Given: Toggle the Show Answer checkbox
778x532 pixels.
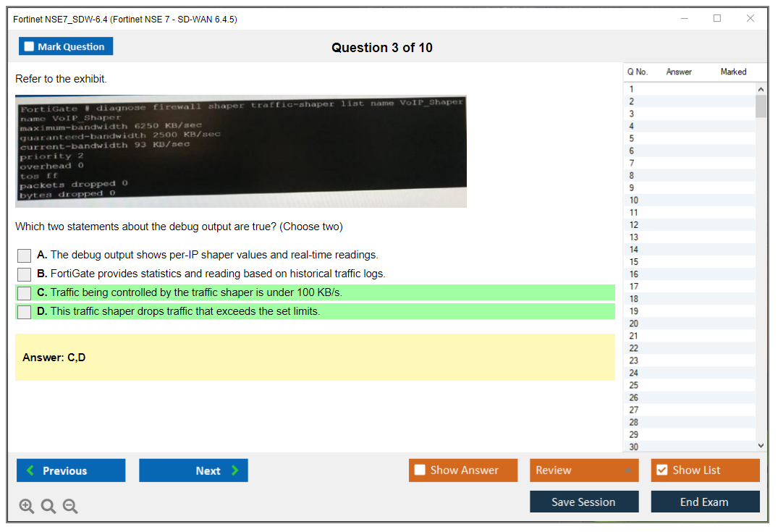Looking at the screenshot, I should (x=420, y=470).
